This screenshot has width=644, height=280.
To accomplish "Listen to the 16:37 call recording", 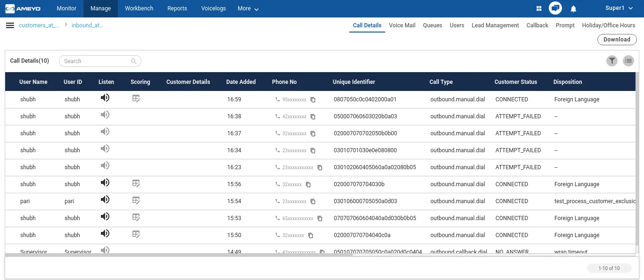I will (x=105, y=132).
